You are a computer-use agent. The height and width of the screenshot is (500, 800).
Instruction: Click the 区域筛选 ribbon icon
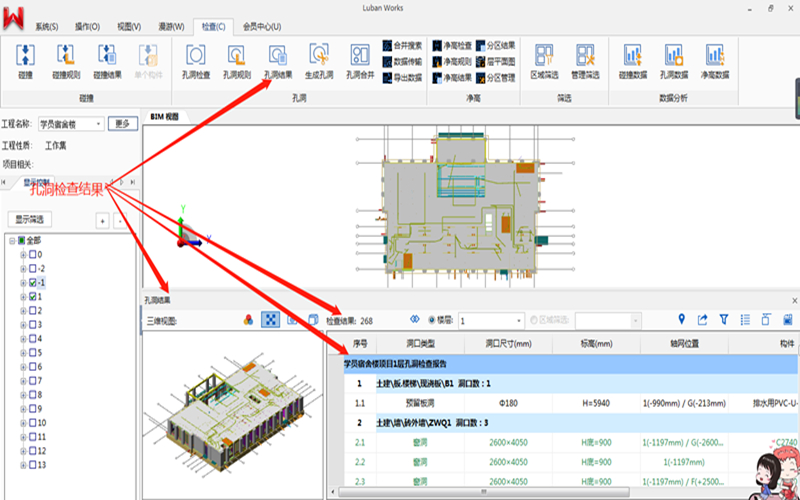[544, 61]
